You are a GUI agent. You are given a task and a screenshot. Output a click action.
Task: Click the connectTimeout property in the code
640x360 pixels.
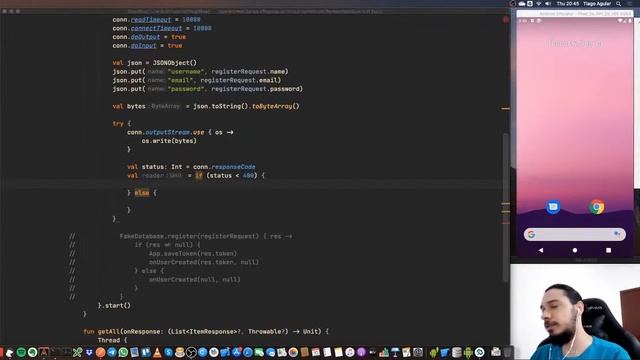[156, 28]
